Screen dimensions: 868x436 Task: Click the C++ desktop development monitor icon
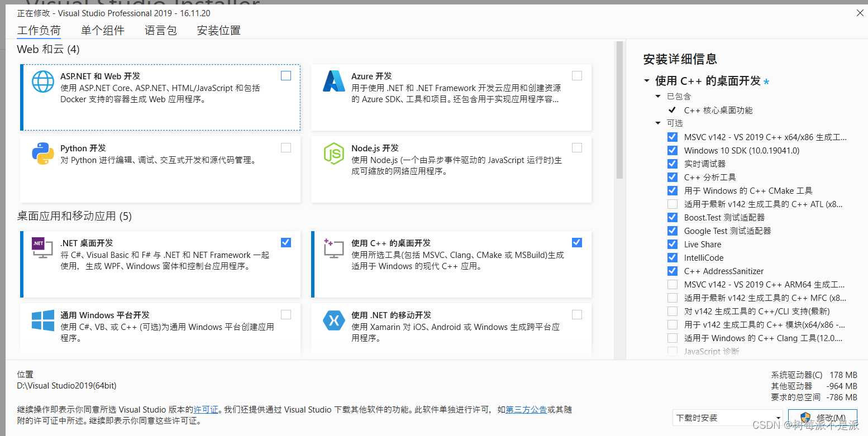coord(334,248)
